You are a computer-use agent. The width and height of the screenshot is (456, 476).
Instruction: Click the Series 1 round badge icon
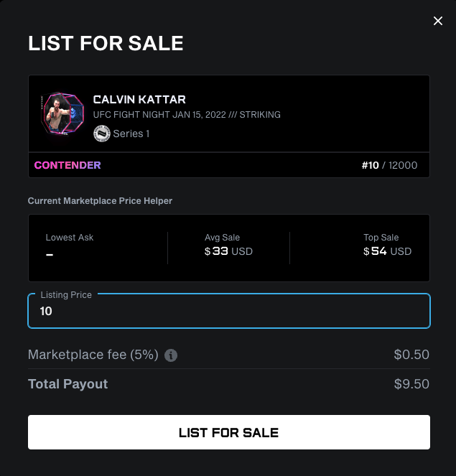click(x=102, y=134)
